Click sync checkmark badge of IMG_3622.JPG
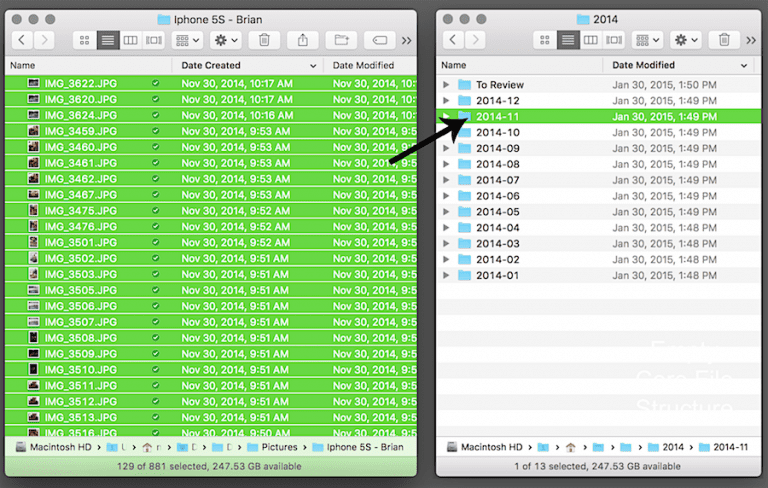The height and width of the screenshot is (488, 768). (x=155, y=83)
